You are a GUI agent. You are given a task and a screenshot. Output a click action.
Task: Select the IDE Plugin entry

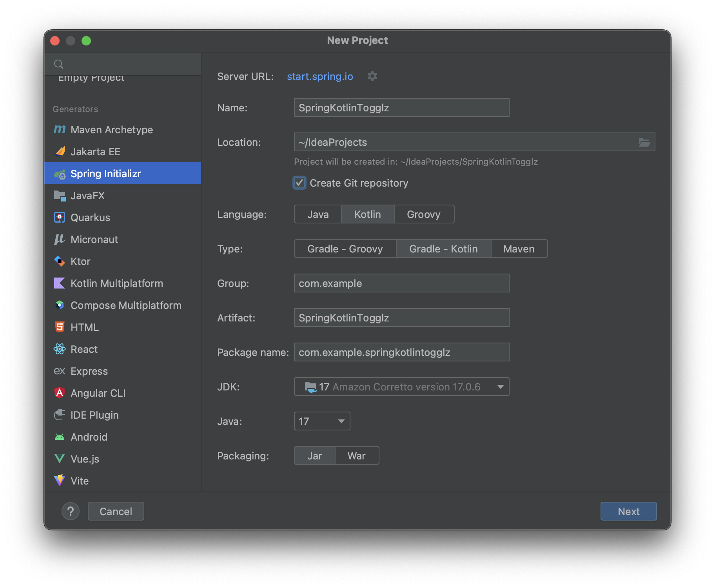click(122, 415)
